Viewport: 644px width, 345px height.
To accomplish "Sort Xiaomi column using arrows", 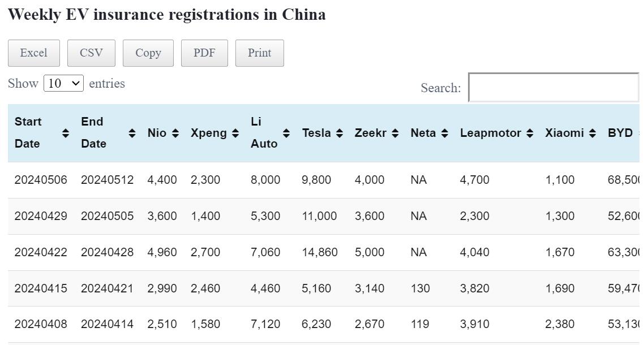I will (x=593, y=133).
